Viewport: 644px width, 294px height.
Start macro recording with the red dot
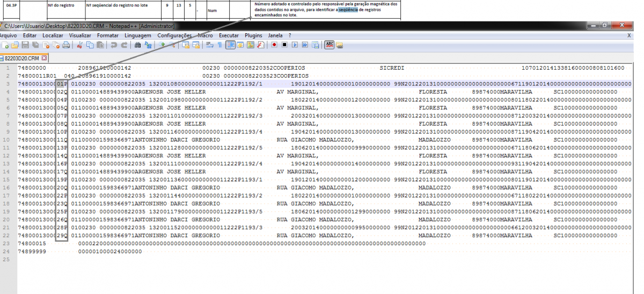pos(274,45)
